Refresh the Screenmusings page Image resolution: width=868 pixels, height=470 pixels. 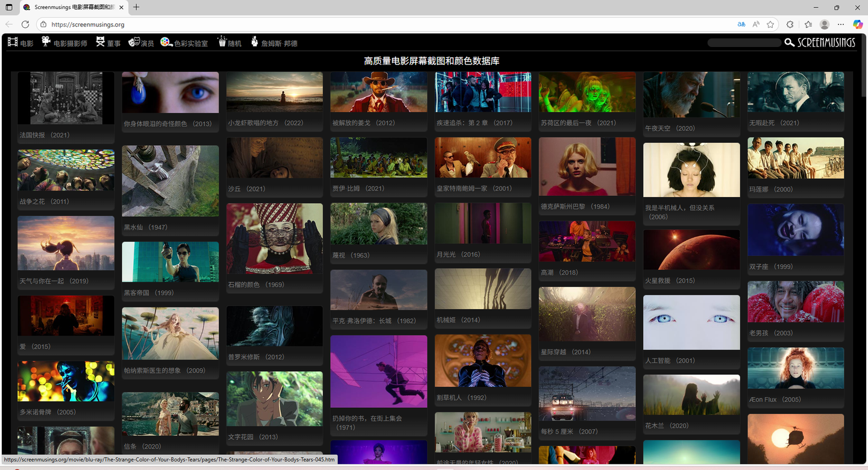(25, 24)
